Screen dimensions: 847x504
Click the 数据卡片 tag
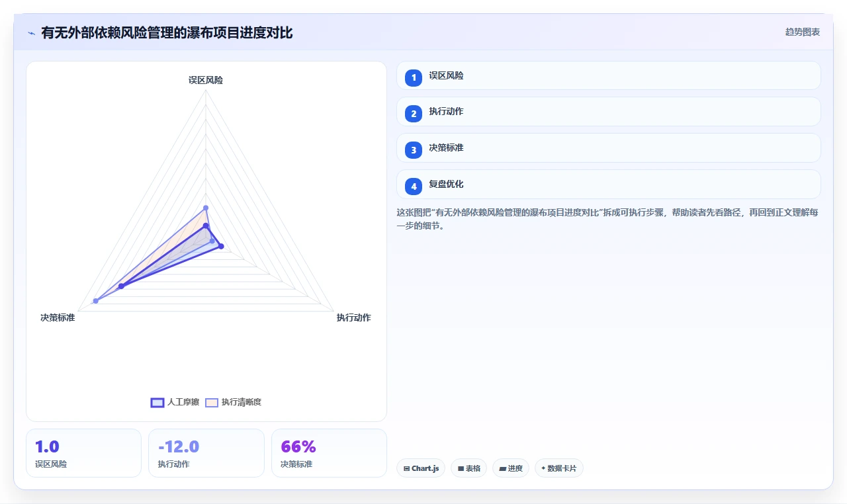click(558, 468)
